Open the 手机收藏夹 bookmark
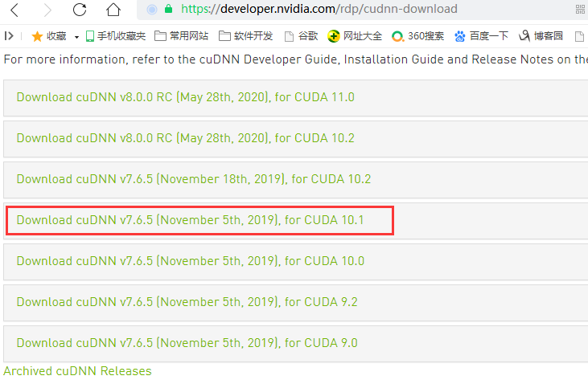 (x=116, y=36)
